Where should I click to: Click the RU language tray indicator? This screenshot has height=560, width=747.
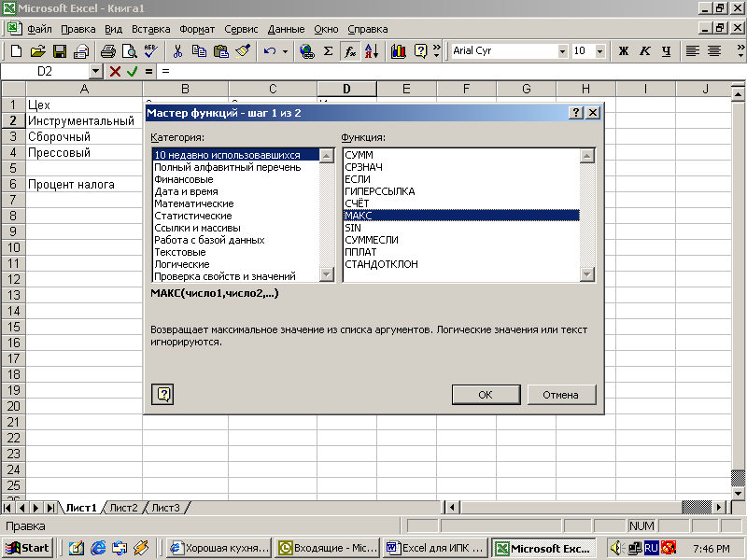651,548
